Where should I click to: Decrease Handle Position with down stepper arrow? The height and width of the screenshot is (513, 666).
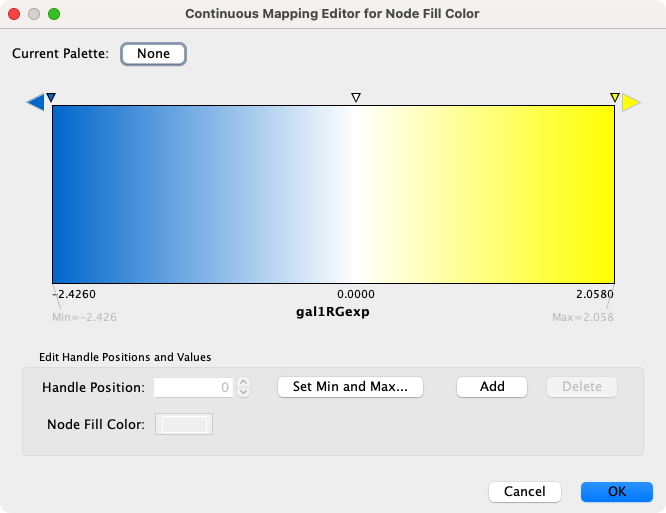coord(243,392)
